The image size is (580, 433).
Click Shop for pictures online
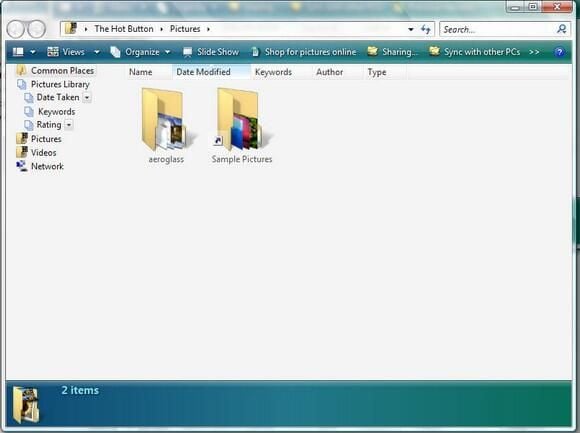[304, 52]
